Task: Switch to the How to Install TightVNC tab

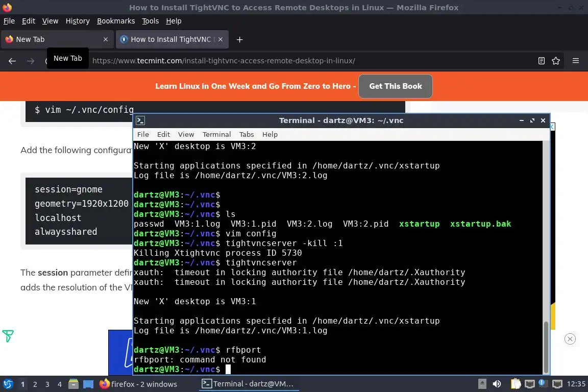Action: coord(172,39)
